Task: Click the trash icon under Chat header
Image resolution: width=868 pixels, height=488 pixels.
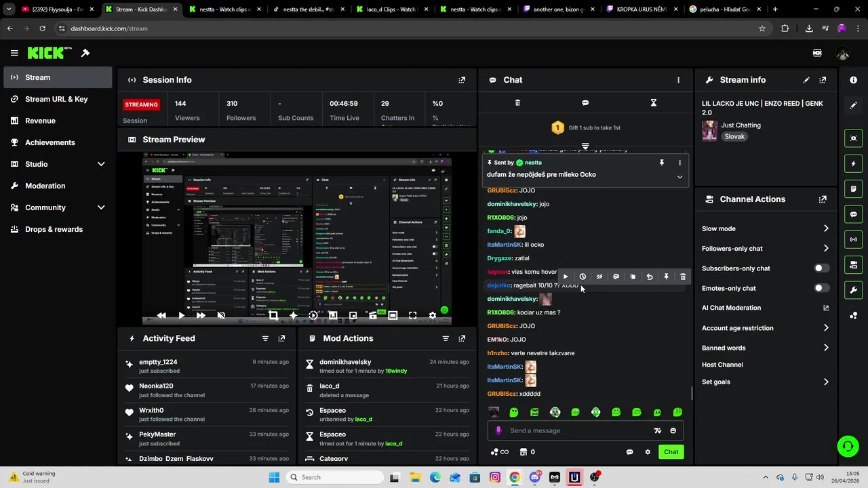Action: 517,103
